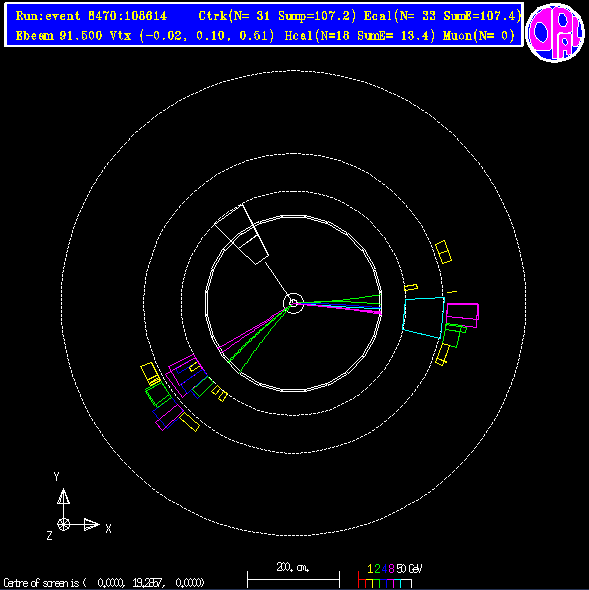Select the Ebeam 91.500 readout
The width and height of the screenshot is (589, 590).
pos(59,36)
